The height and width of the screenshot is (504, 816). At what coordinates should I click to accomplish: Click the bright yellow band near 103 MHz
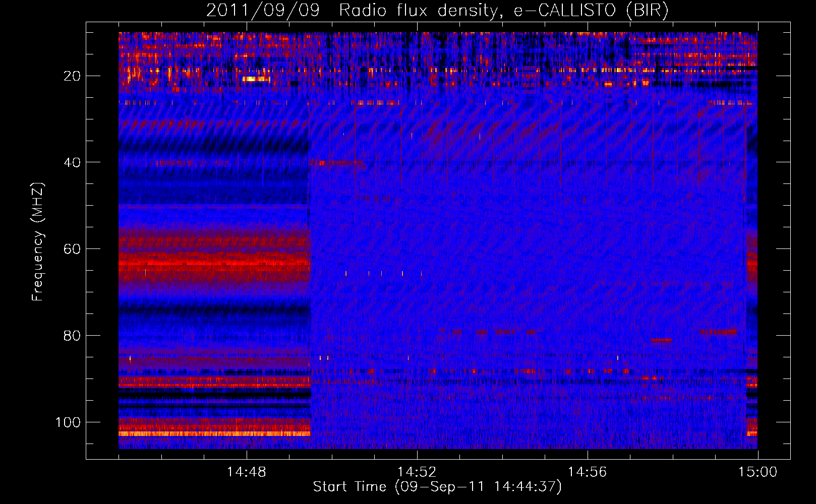pos(214,433)
